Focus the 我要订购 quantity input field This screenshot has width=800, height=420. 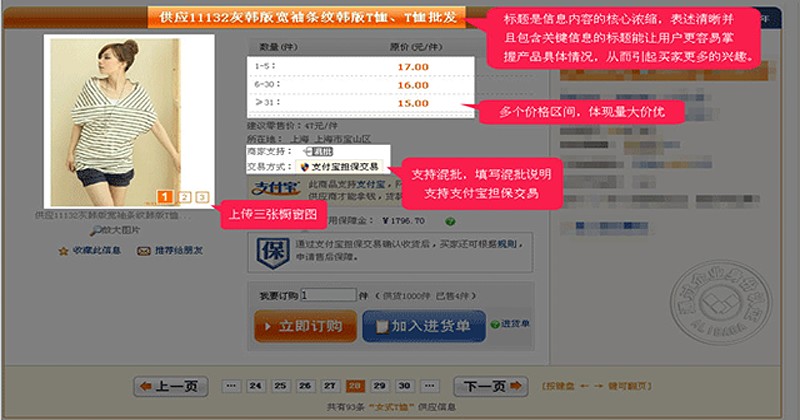pos(328,295)
